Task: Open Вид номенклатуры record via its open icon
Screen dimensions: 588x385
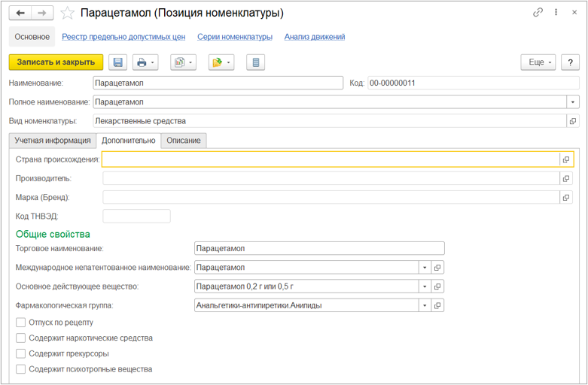Action: (x=573, y=121)
